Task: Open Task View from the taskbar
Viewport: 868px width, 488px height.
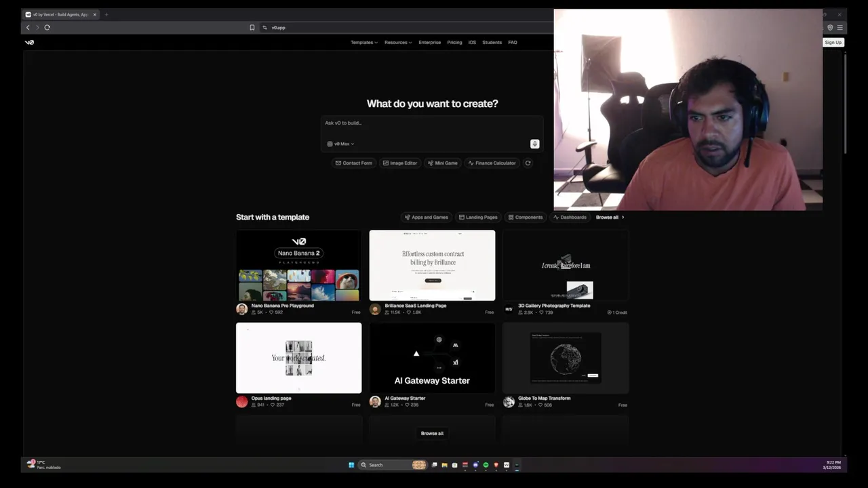Action: point(434,465)
